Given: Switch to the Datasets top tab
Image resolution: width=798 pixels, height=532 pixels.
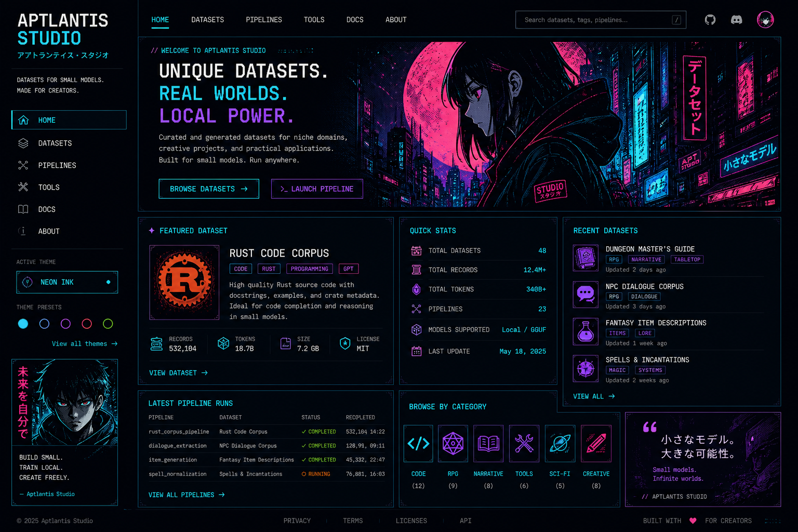Looking at the screenshot, I should (x=207, y=20).
